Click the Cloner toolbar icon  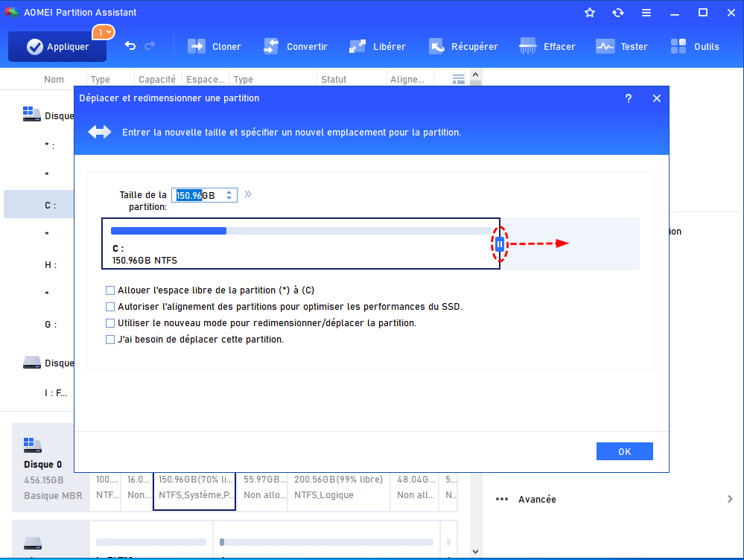click(197, 46)
